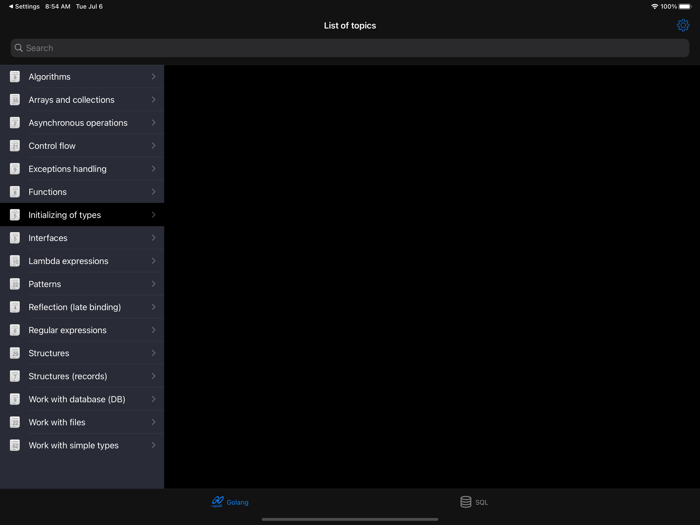Viewport: 700px width, 525px height.
Task: Click the icon beside Reflection (late binding)
Action: [x=15, y=307]
